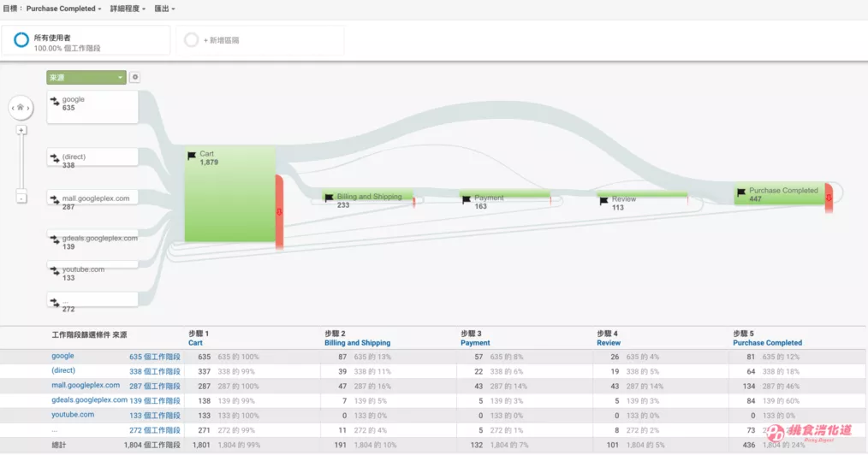Click gdeals.googleplex.com row link in table
The height and width of the screenshot is (455, 868).
tap(89, 399)
